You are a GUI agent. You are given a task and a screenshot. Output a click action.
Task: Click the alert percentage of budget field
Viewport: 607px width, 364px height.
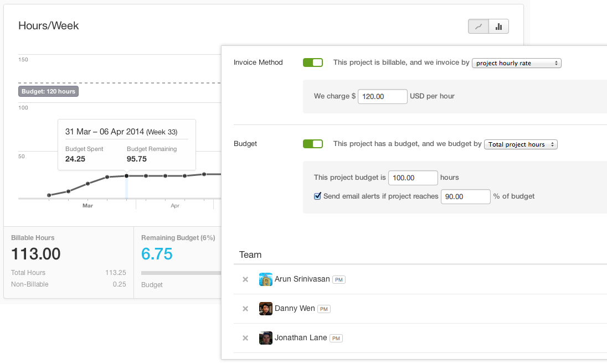coord(465,196)
